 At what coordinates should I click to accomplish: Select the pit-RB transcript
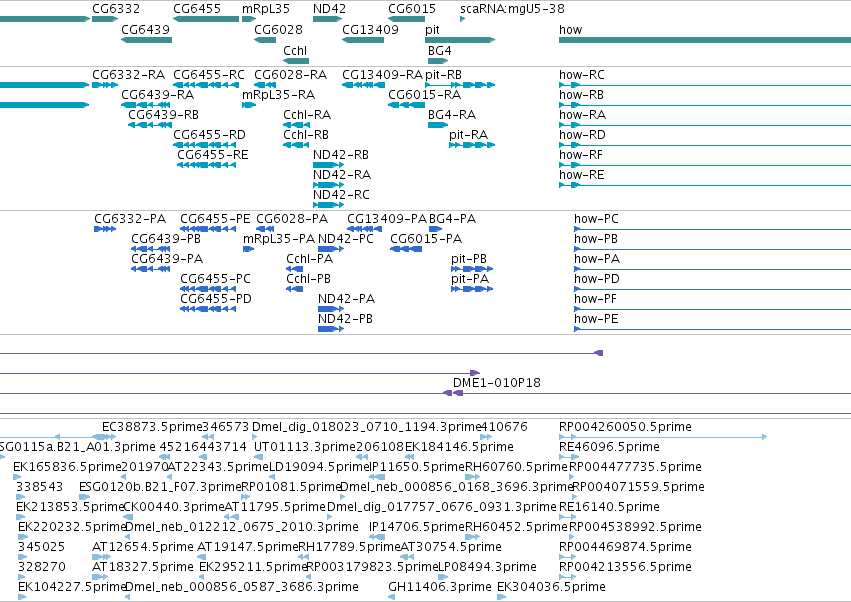coord(443,74)
